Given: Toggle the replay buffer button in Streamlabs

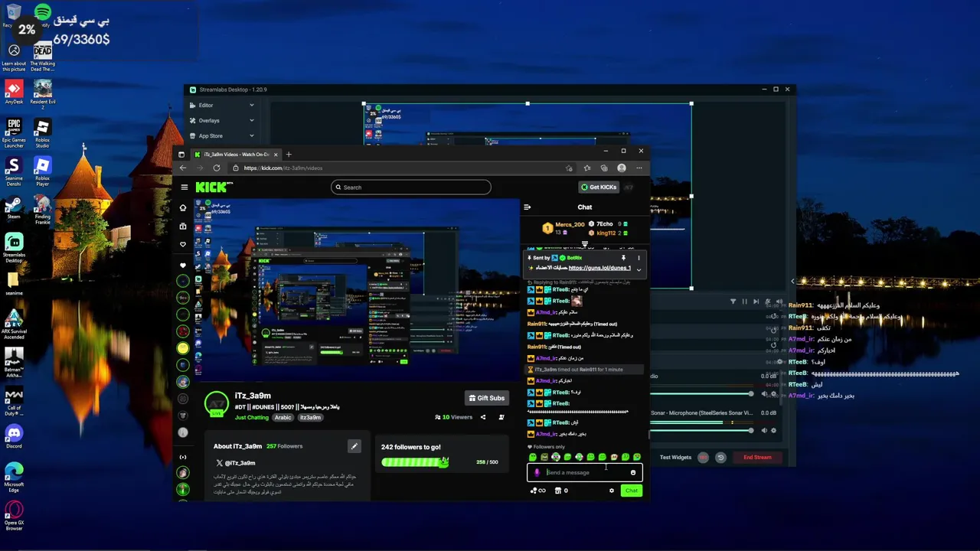Looking at the screenshot, I should pyautogui.click(x=720, y=458).
